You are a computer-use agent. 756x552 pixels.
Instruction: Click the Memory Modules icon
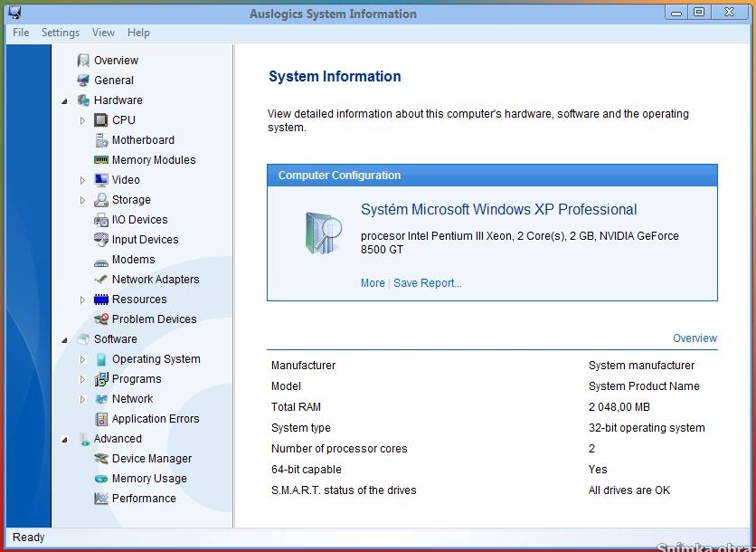(101, 160)
